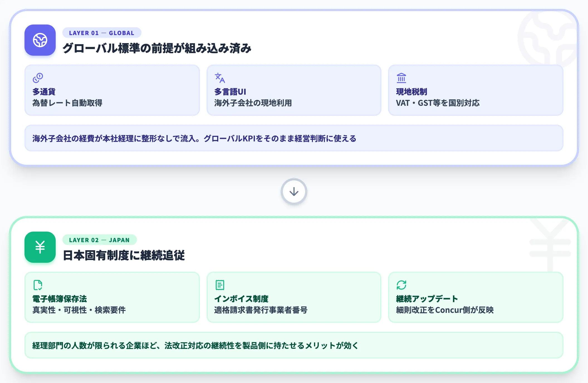
Task: Click the text 真実性・可視性・検索要件
Action: click(79, 310)
